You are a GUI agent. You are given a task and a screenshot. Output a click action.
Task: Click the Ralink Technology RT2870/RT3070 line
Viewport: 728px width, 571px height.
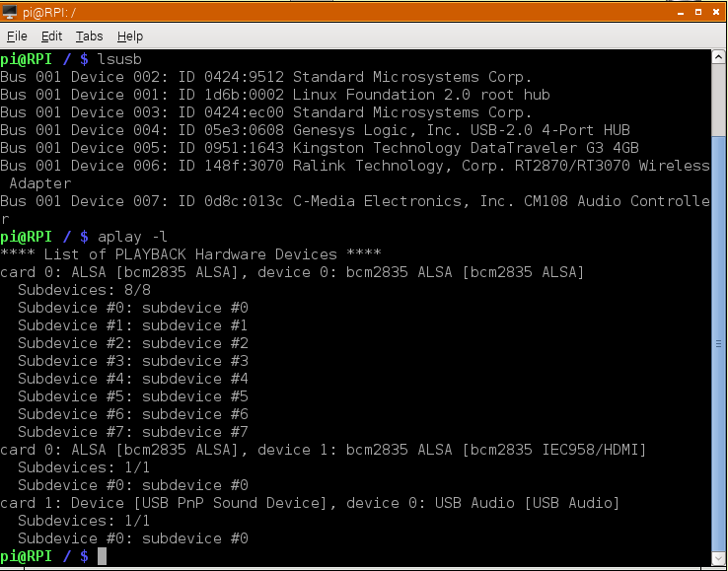[354, 166]
